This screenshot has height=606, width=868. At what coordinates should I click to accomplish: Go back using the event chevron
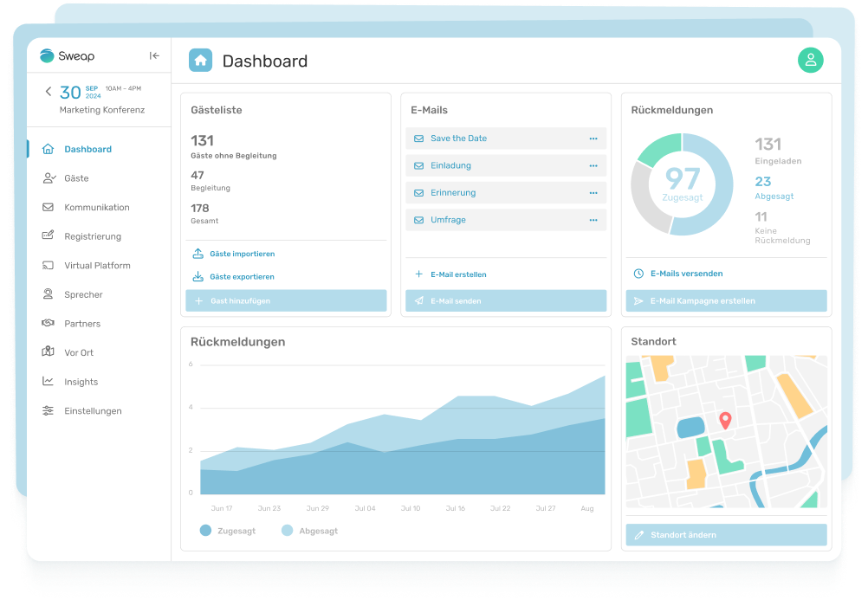[49, 92]
